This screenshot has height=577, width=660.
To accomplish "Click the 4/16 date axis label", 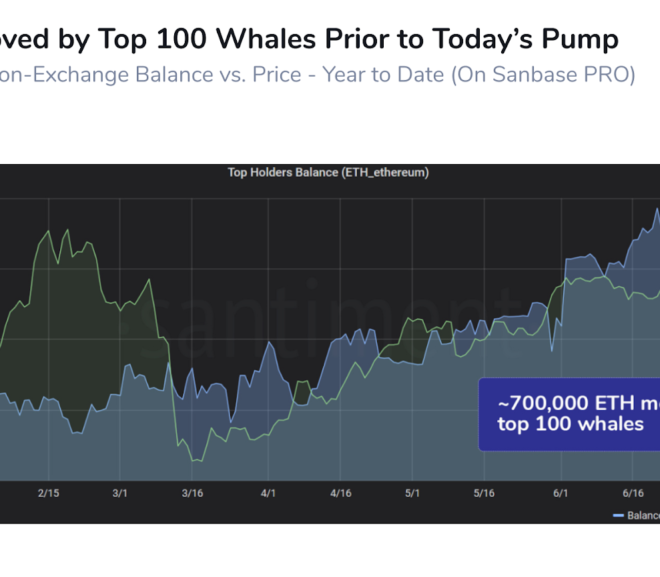I will (x=341, y=493).
